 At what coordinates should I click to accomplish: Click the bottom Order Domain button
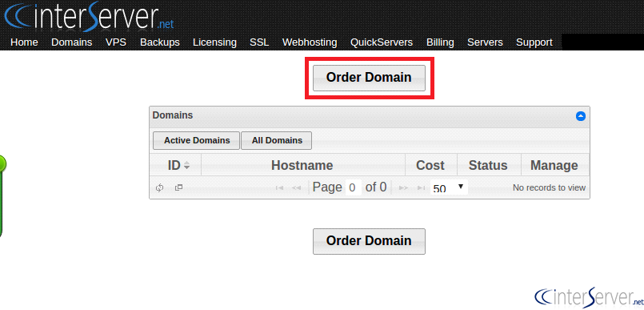[x=369, y=241]
